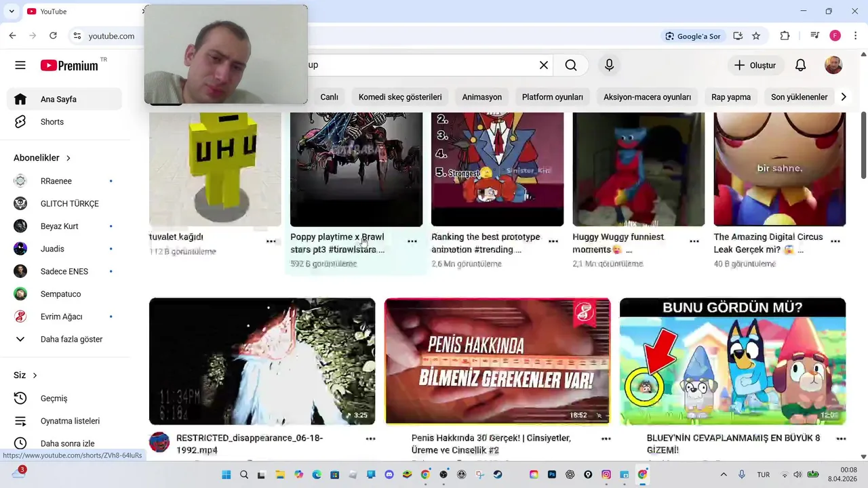Open options for 'tuvalet kağıdı' short

click(x=271, y=241)
